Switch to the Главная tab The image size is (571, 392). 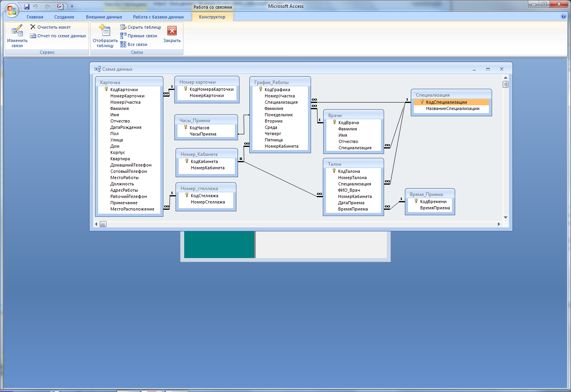click(x=35, y=17)
